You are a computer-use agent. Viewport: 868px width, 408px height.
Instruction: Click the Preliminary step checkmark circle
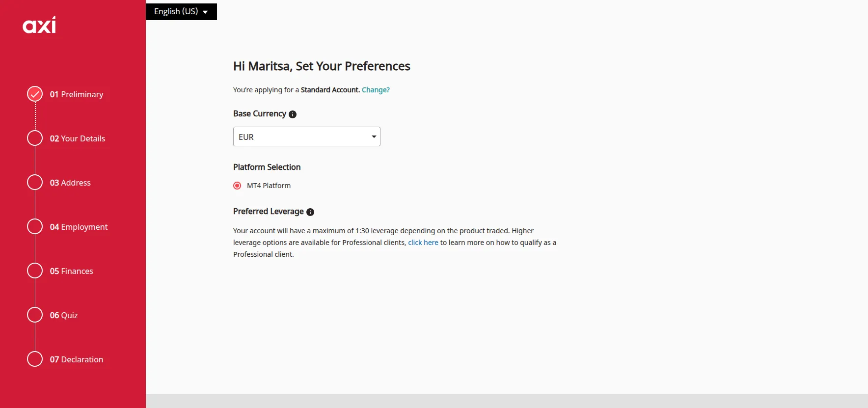click(35, 94)
